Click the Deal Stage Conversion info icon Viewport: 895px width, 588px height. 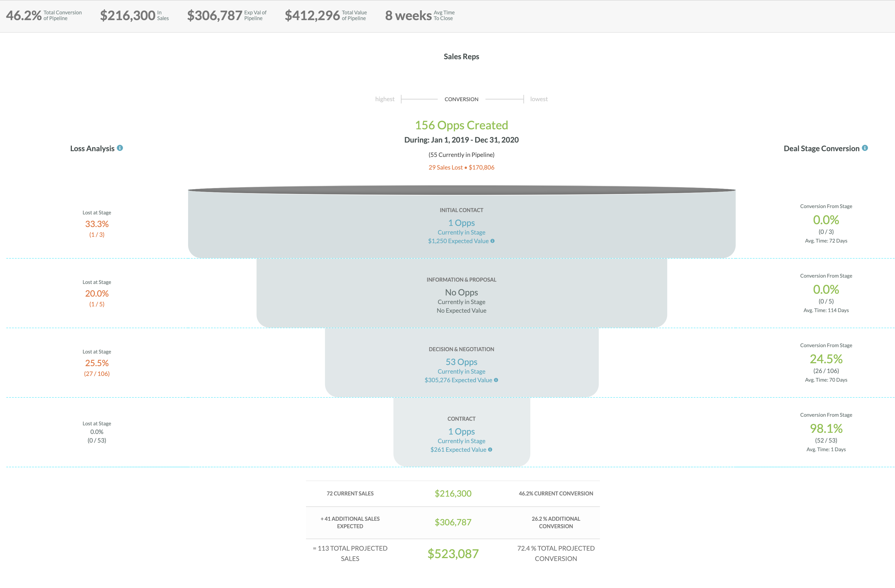pyautogui.click(x=865, y=148)
